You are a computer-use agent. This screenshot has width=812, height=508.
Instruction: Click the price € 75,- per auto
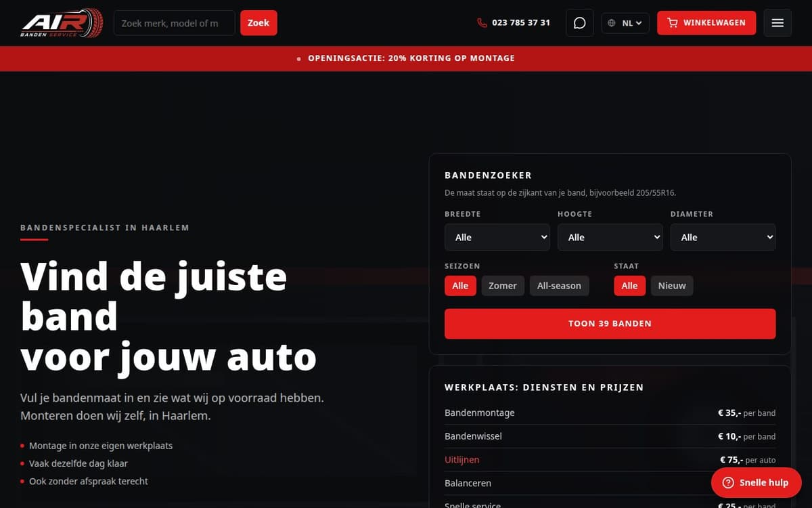(x=748, y=459)
